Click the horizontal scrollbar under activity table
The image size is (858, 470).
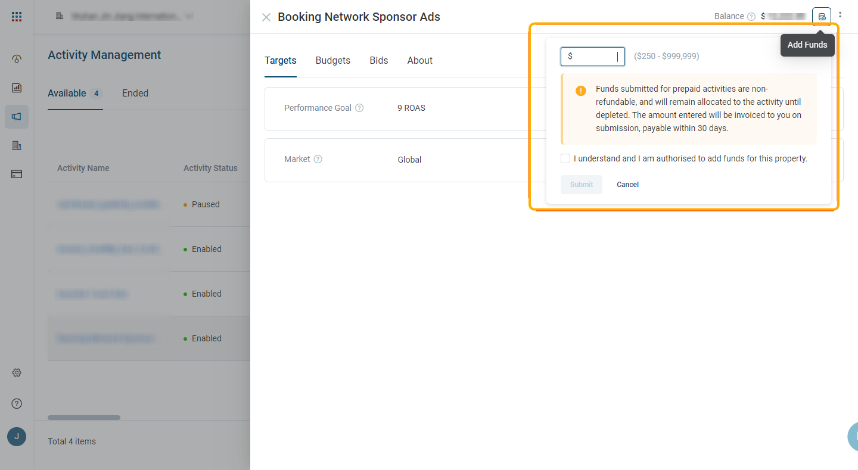pos(84,417)
